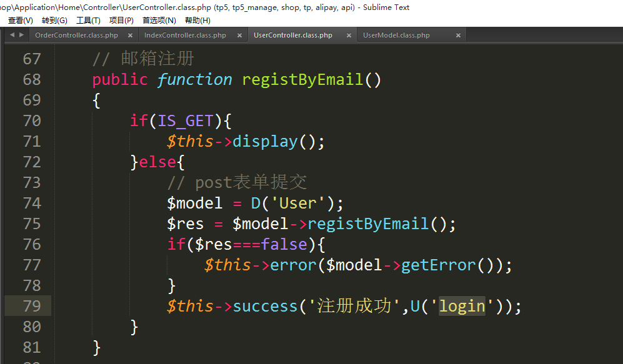Open the 项目(P) menu
Image resolution: width=623 pixels, height=364 pixels.
(121, 20)
